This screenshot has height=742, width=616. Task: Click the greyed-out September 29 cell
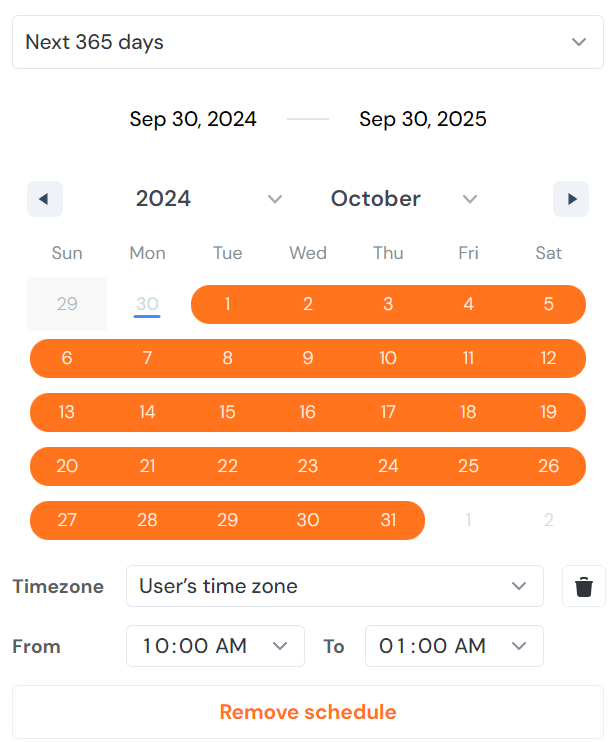[67, 304]
